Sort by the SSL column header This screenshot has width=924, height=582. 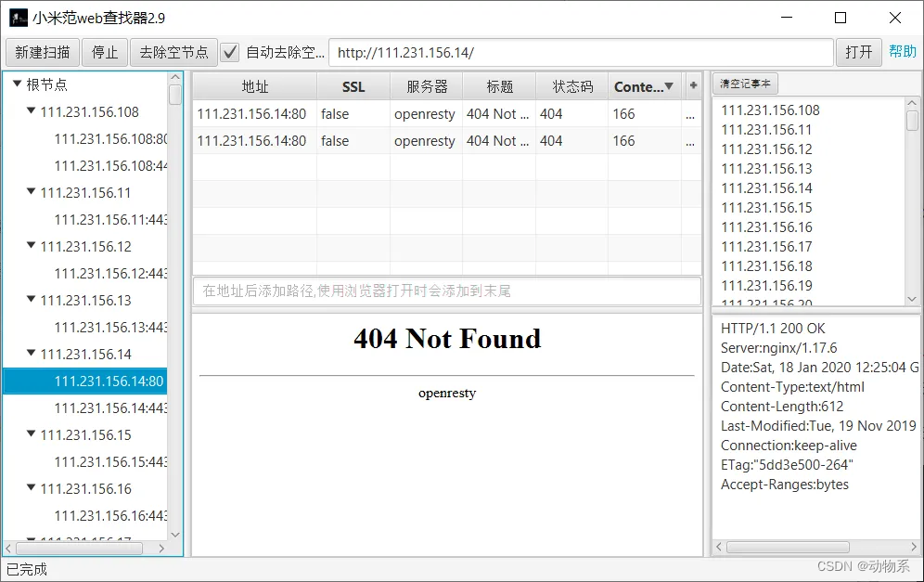pos(353,86)
